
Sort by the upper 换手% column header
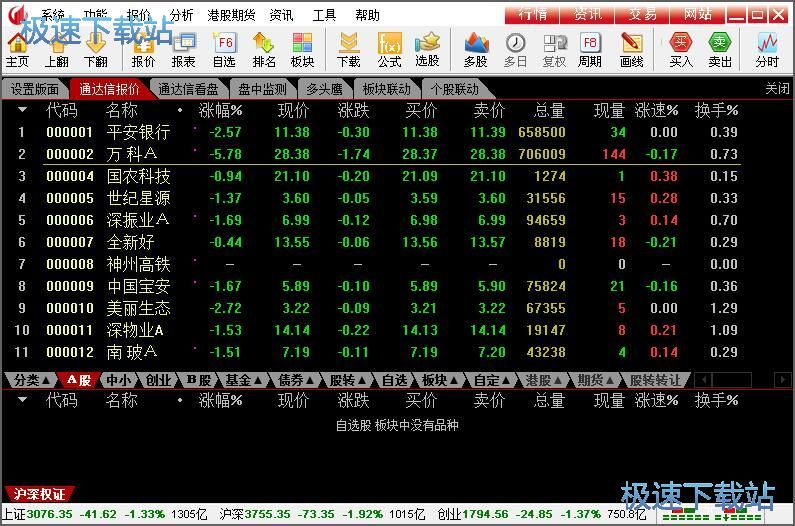[x=716, y=110]
